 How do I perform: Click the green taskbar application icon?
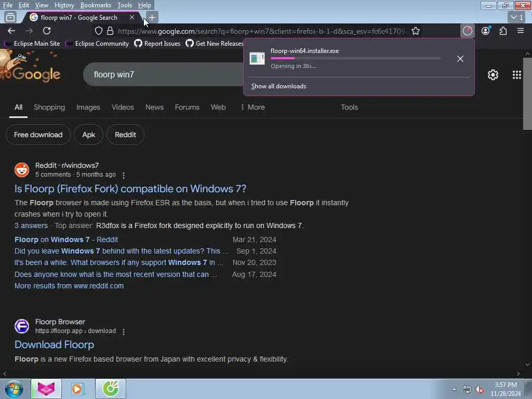[111, 389]
